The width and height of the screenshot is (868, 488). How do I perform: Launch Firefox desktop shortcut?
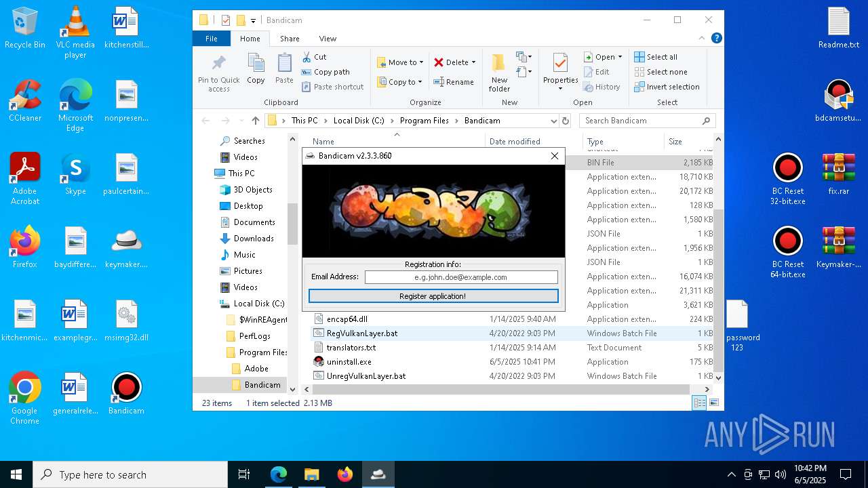coord(24,247)
